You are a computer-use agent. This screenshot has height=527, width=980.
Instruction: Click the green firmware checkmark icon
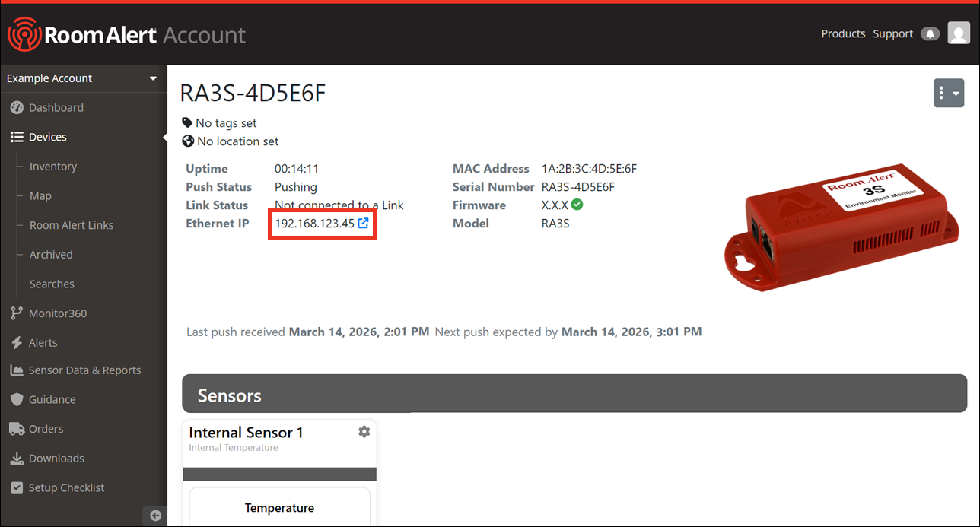[x=577, y=205]
